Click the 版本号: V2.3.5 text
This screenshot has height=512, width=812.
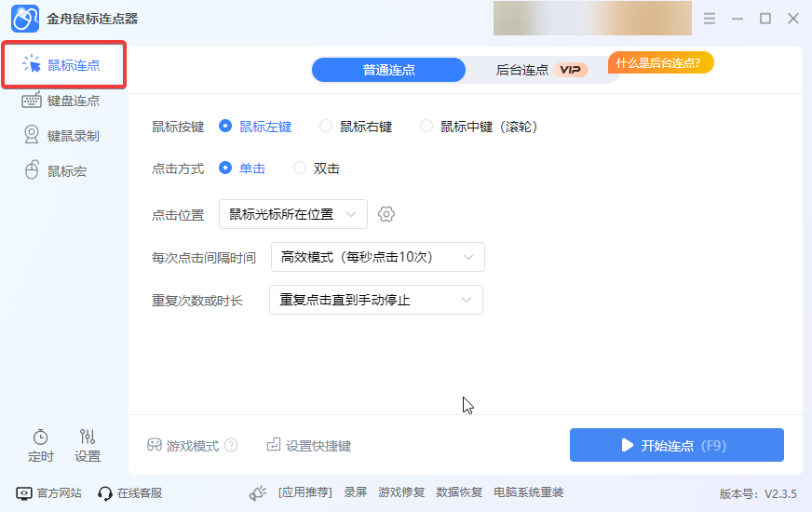758,494
